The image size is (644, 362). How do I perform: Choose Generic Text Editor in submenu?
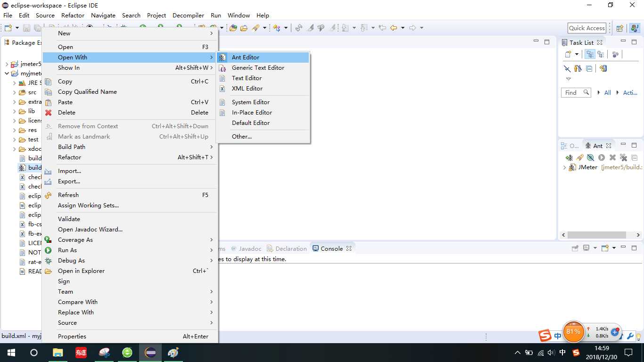coord(263,67)
